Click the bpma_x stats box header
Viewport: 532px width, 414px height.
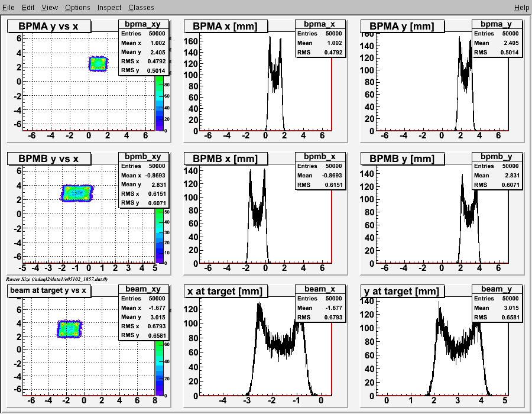pyautogui.click(x=320, y=24)
